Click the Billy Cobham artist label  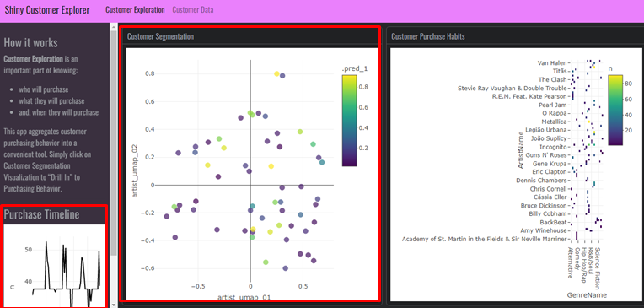[x=548, y=213]
